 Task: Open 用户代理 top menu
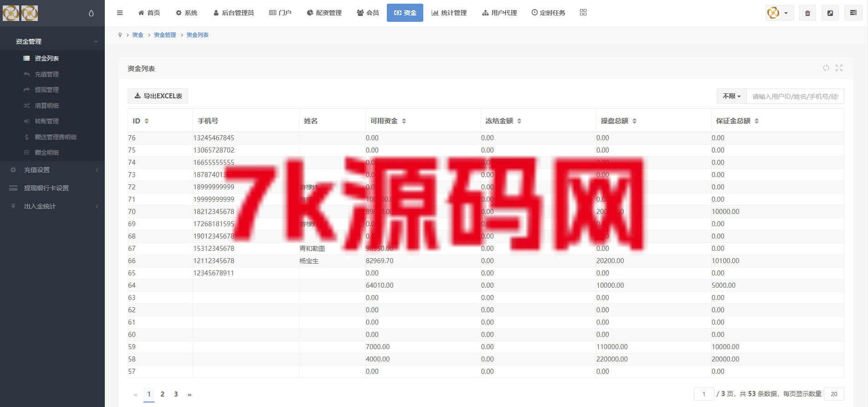tap(499, 13)
